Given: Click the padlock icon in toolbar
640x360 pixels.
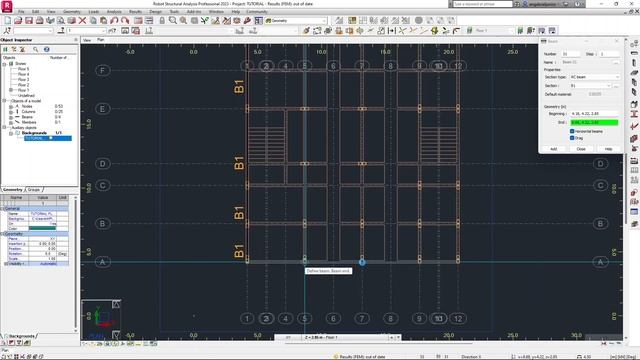Looking at the screenshot, I should [162, 20].
